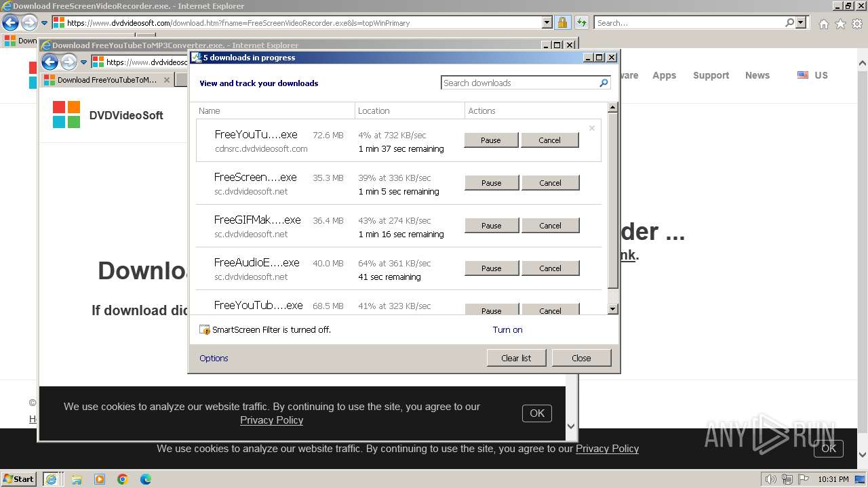Viewport: 868px width, 488px height.
Task: Accept cookies with OK in second window
Action: 537,413
